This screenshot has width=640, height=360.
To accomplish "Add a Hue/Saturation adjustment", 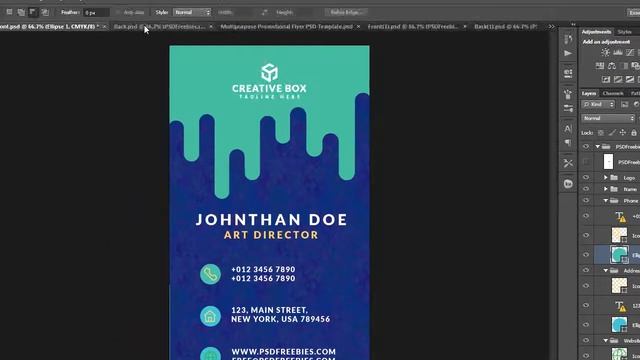I will tap(600, 66).
